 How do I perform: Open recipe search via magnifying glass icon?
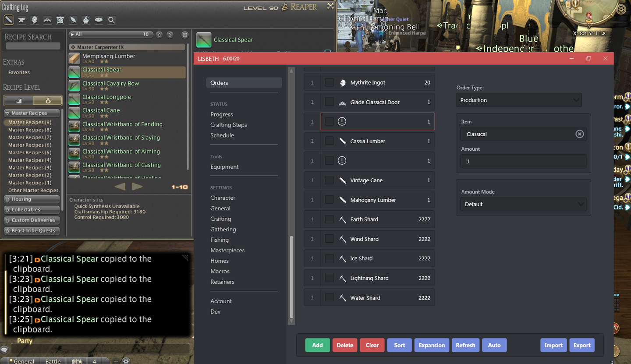pos(112,20)
